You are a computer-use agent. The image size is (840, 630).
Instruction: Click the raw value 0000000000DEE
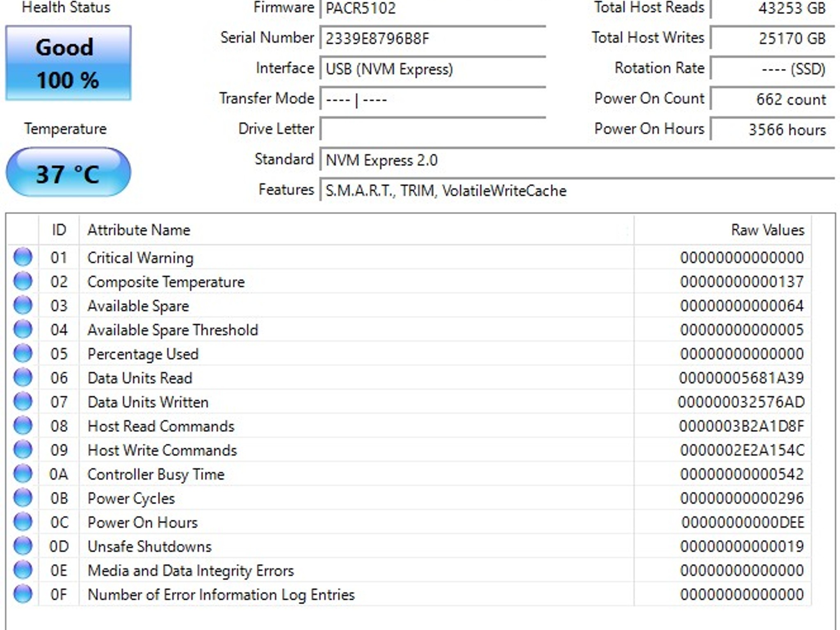tap(743, 523)
